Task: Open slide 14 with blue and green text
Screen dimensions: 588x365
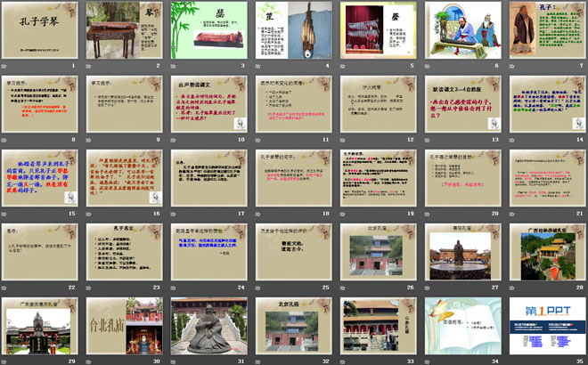Action: click(548, 104)
